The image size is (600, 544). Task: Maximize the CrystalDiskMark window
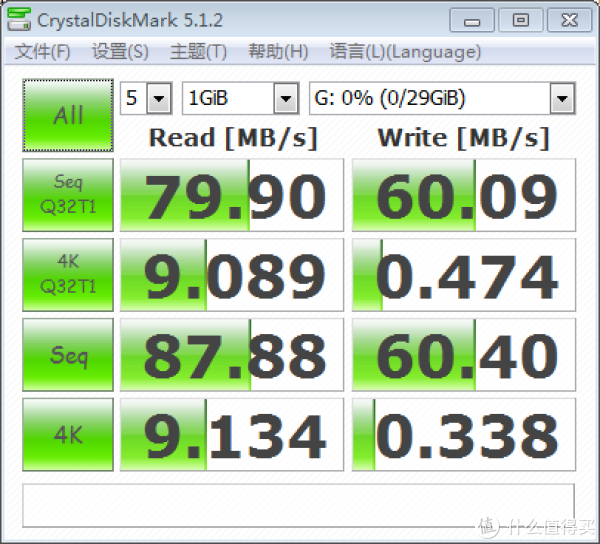(521, 20)
